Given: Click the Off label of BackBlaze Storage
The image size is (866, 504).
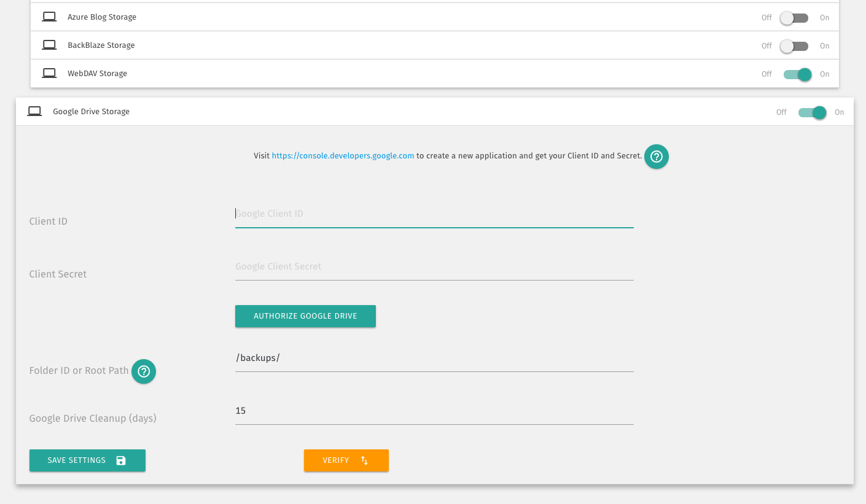Looking at the screenshot, I should click(767, 46).
